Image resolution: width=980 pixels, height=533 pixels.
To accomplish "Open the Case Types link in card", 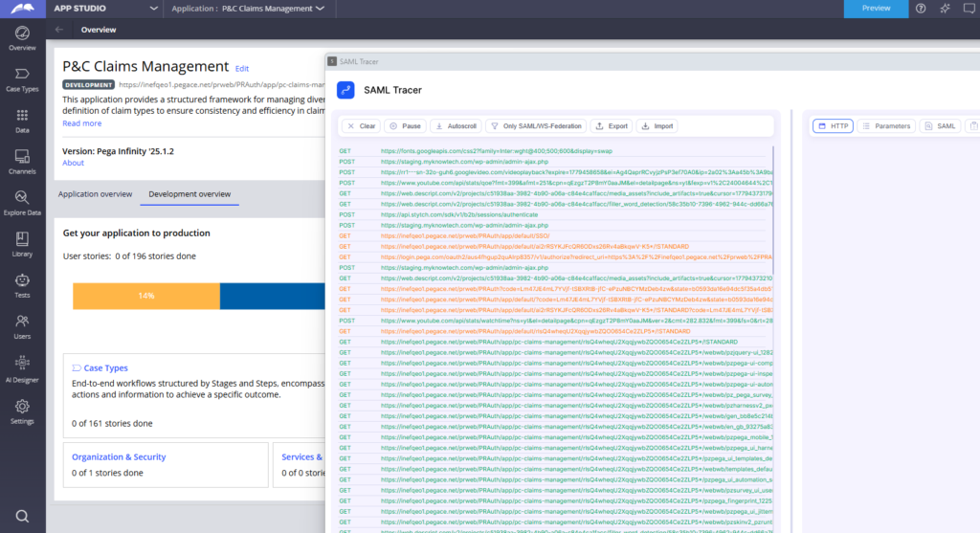I will coord(105,368).
